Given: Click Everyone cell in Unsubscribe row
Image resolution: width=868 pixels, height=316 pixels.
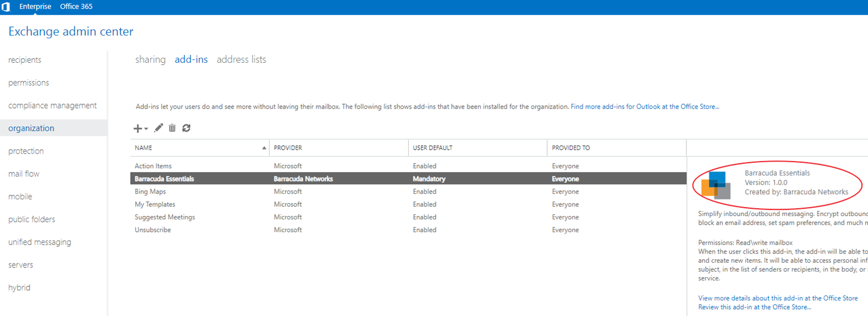Looking at the screenshot, I should 565,230.
